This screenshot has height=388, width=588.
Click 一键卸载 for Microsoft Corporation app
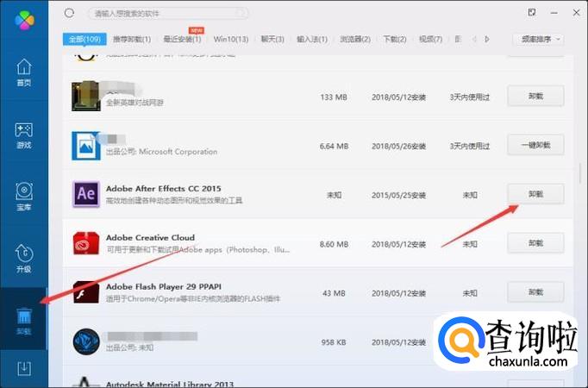click(x=535, y=145)
